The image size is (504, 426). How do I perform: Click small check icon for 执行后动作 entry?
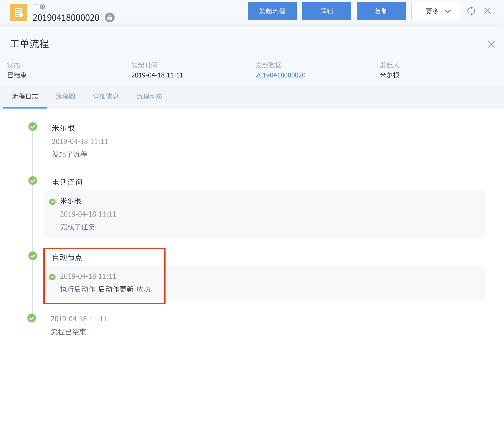click(52, 277)
